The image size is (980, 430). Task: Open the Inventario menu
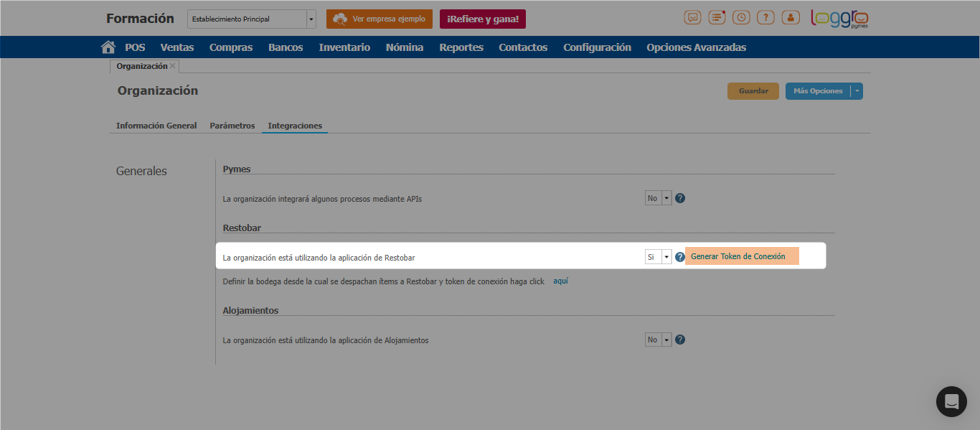(344, 47)
